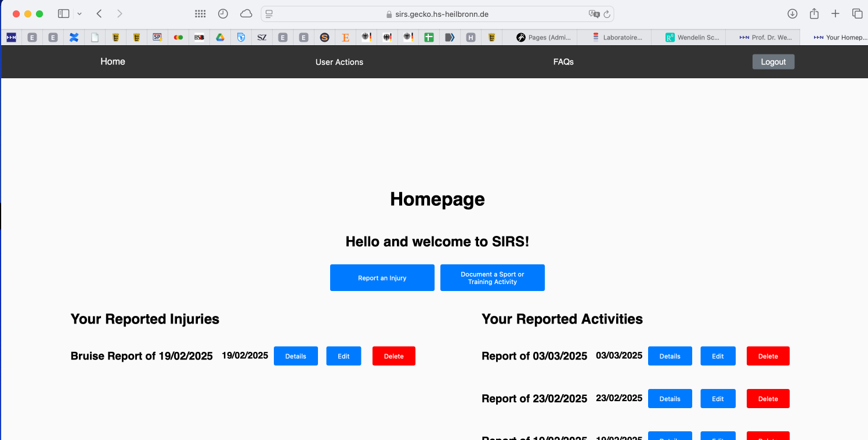Show the tab overview icon
Viewport: 868px width, 440px height.
click(857, 14)
